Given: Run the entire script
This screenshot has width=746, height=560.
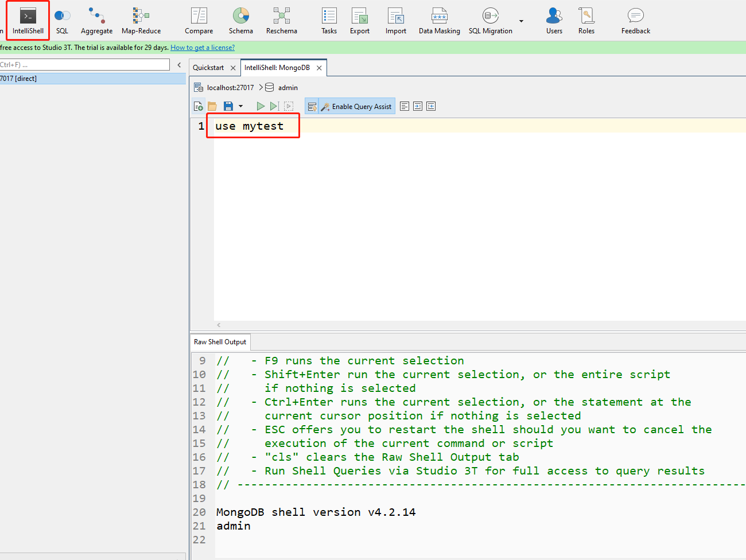Looking at the screenshot, I should [260, 106].
